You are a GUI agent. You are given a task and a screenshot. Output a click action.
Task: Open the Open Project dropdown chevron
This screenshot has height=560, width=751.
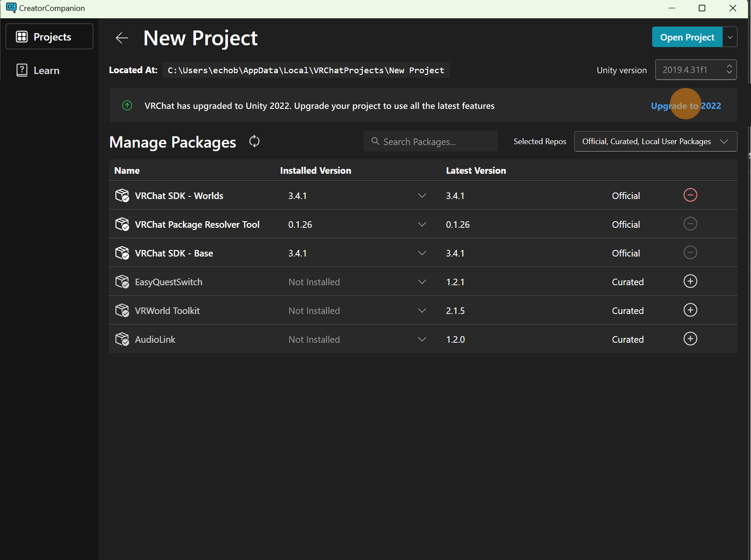pos(730,37)
